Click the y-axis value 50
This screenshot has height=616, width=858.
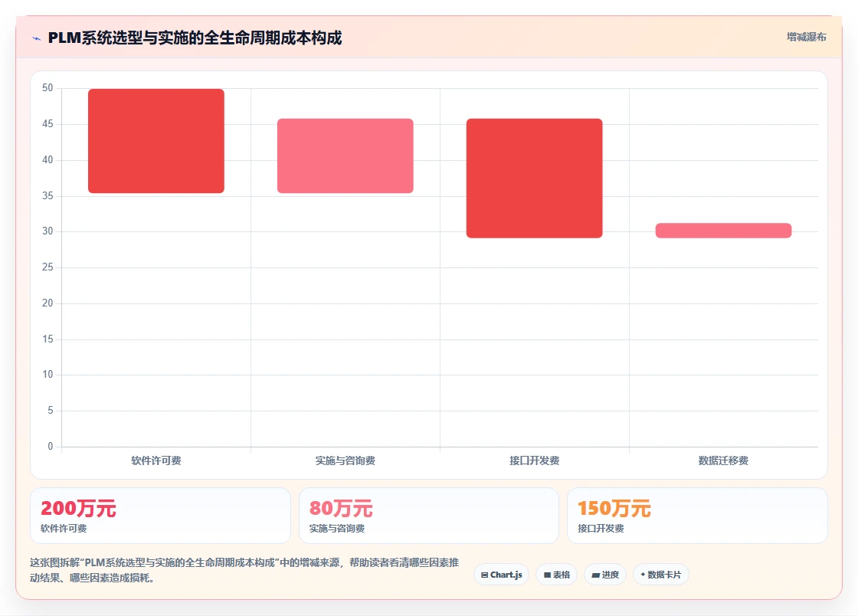pos(47,88)
